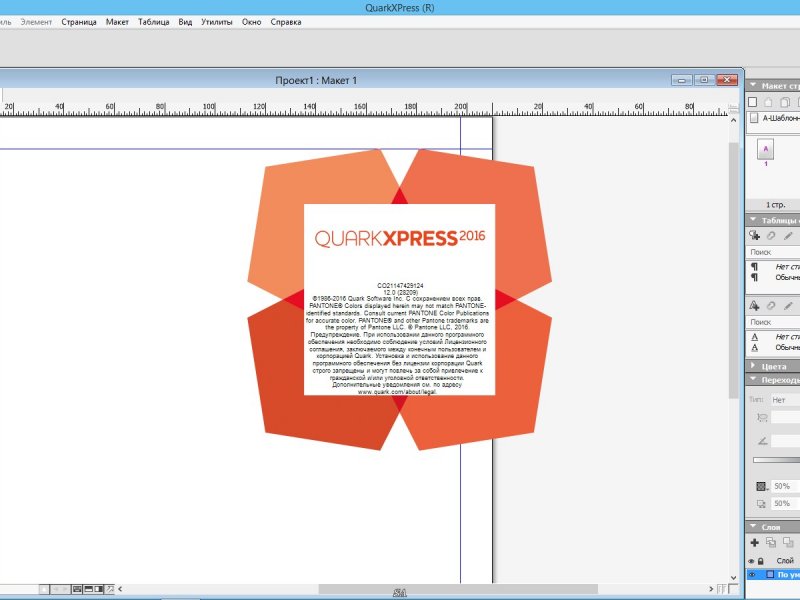
Task: Collapse the 'Таблицы стилей' panel
Action: [753, 220]
